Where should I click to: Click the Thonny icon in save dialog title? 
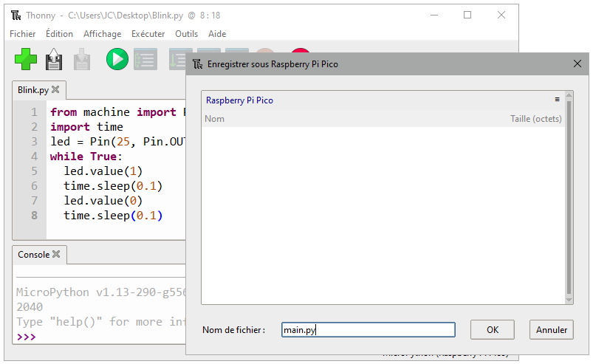click(198, 64)
